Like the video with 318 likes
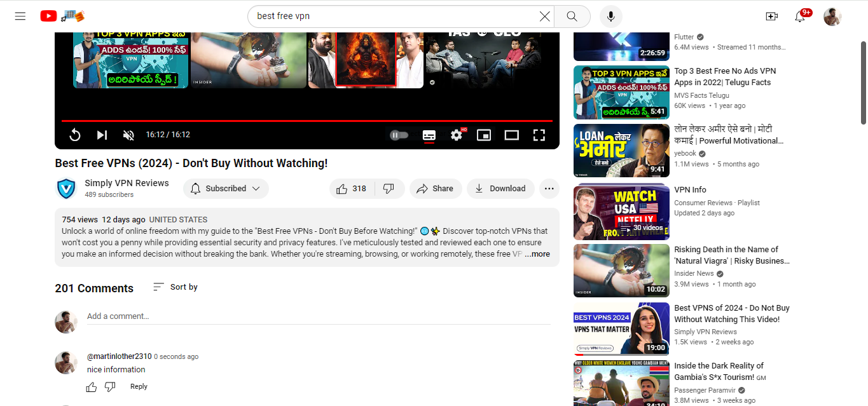 (352, 189)
